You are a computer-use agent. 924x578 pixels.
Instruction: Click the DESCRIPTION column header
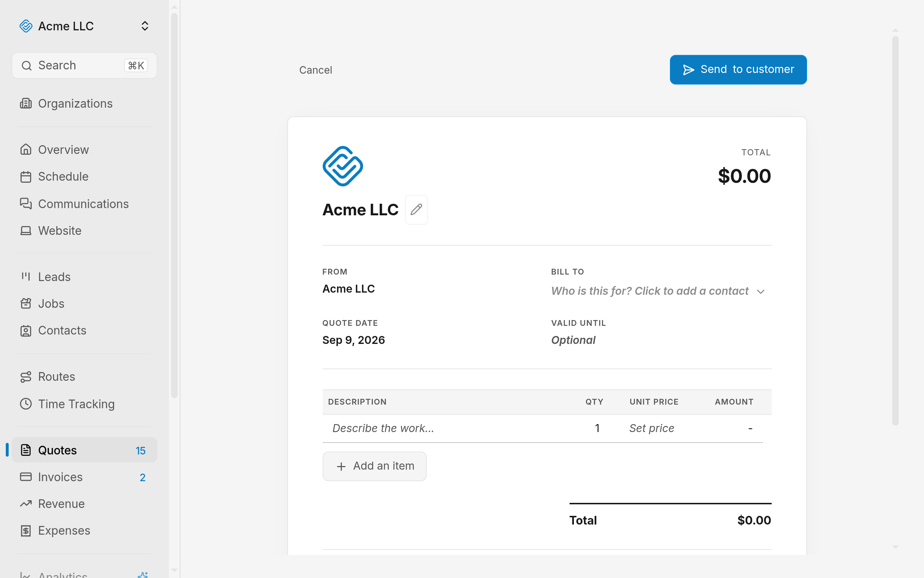pos(357,402)
